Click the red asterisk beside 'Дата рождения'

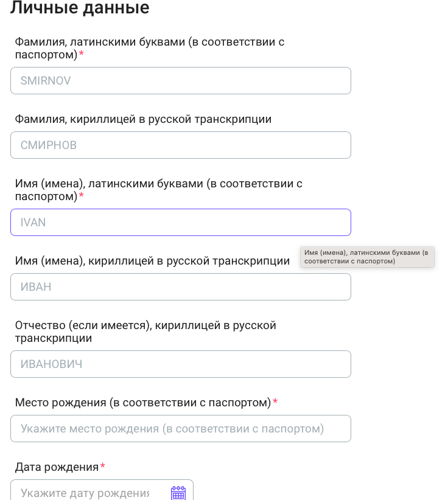tap(102, 467)
